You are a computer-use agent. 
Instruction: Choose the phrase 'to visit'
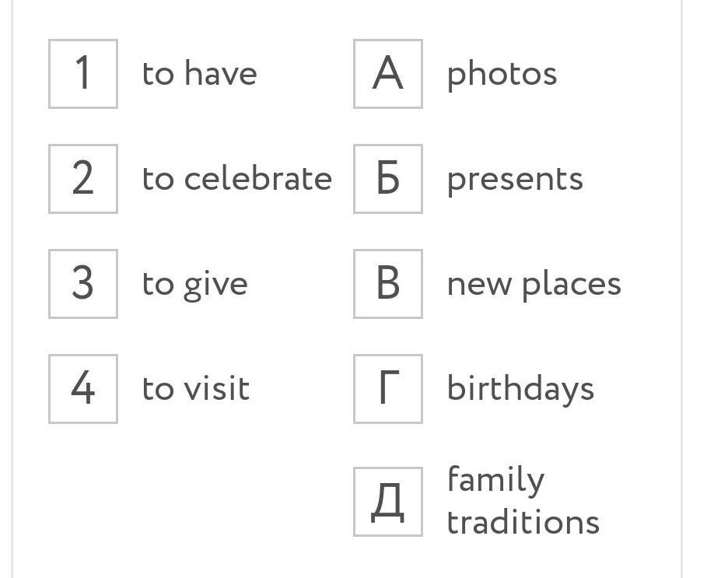(x=195, y=387)
